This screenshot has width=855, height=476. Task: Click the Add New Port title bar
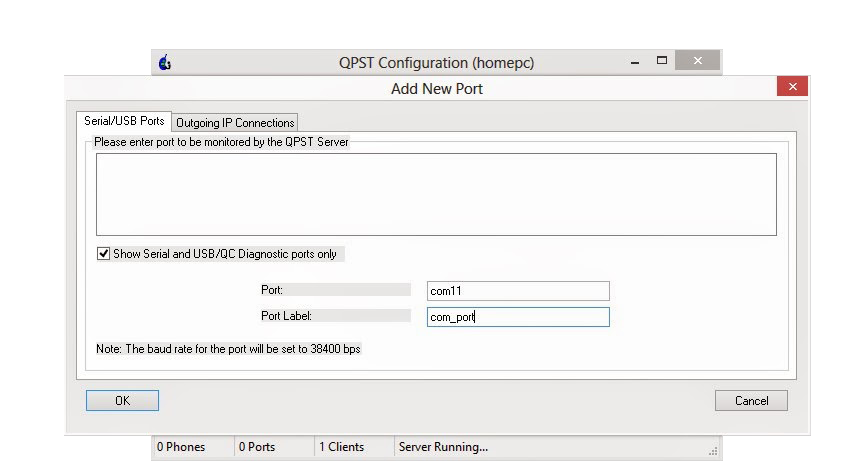tap(436, 88)
